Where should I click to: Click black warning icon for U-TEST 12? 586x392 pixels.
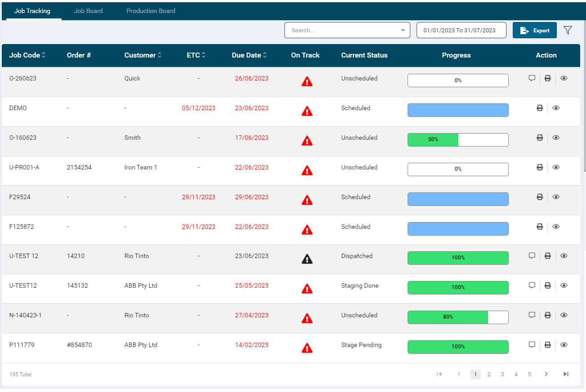click(307, 259)
